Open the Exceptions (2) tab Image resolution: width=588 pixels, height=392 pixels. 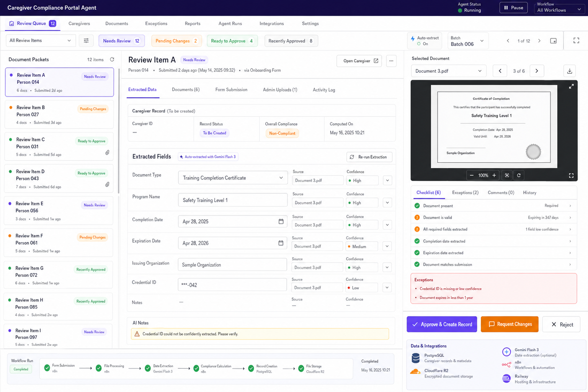[465, 193]
